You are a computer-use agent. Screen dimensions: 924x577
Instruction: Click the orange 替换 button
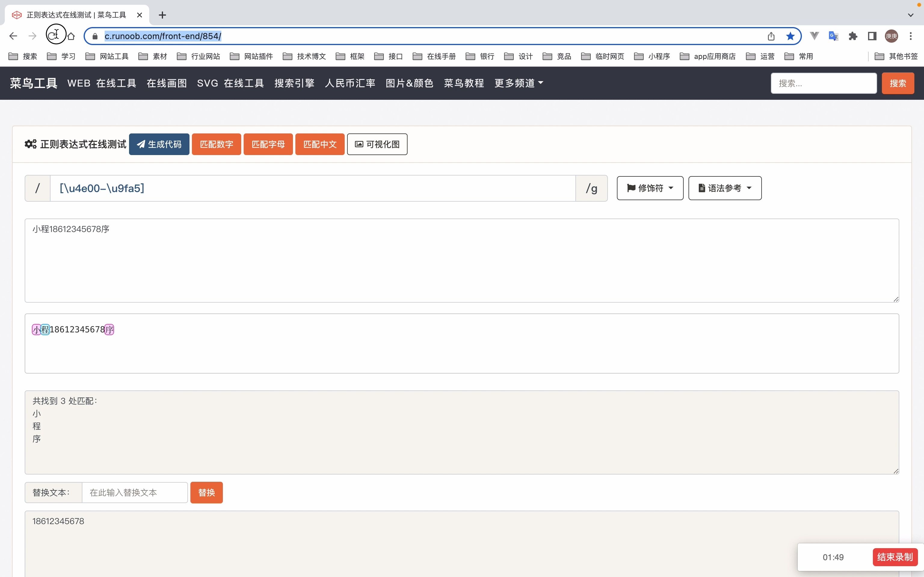pyautogui.click(x=206, y=493)
